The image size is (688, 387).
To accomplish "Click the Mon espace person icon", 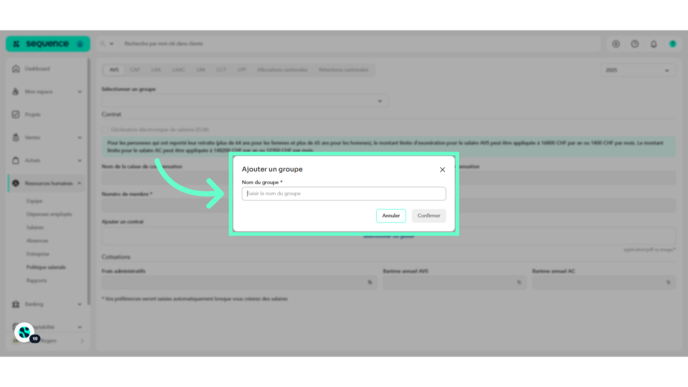I will (16, 92).
